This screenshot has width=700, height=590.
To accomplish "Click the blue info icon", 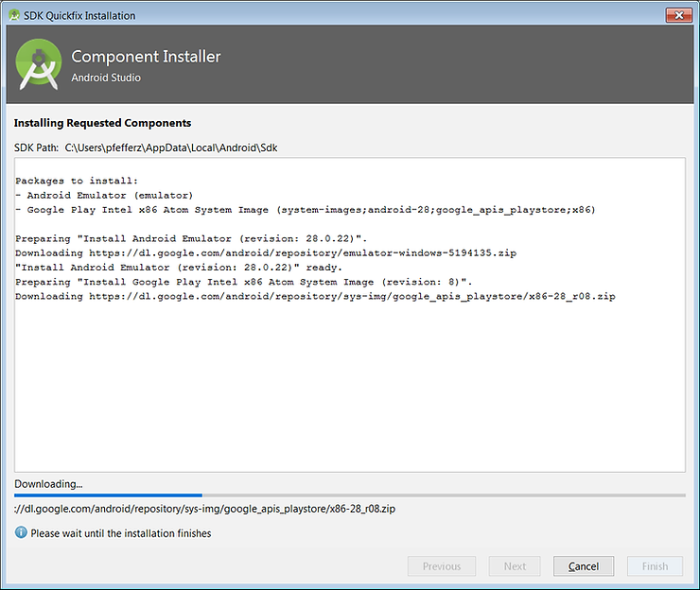I will pyautogui.click(x=21, y=532).
